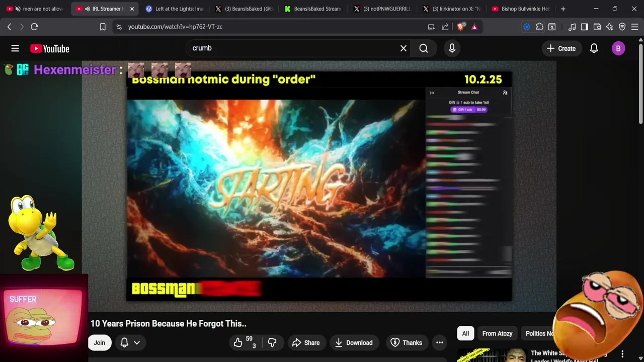Viewport: 644px width, 362px height.
Task: Select the All filter chip
Action: tap(465, 333)
